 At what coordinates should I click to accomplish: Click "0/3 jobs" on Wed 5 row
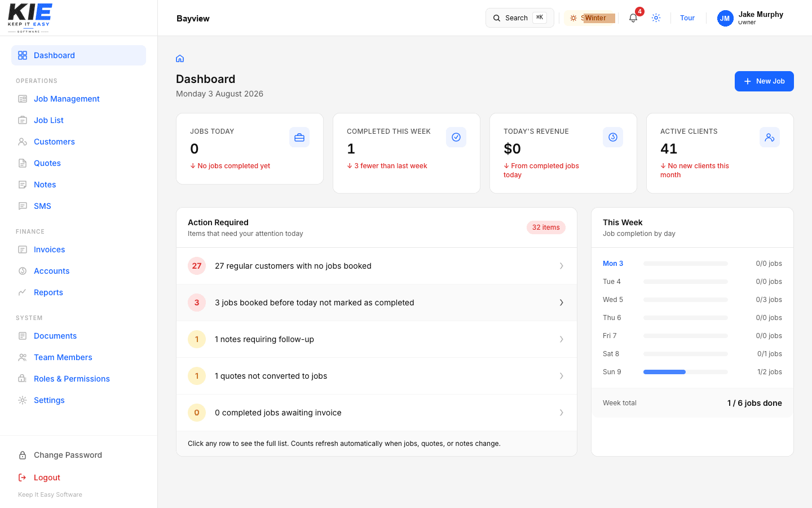769,300
